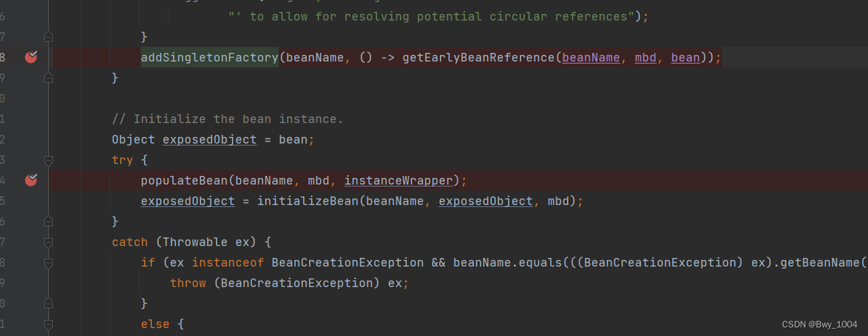Click the getEarlyBeanReference method name
Image resolution: width=868 pixels, height=336 pixels.
(479, 58)
